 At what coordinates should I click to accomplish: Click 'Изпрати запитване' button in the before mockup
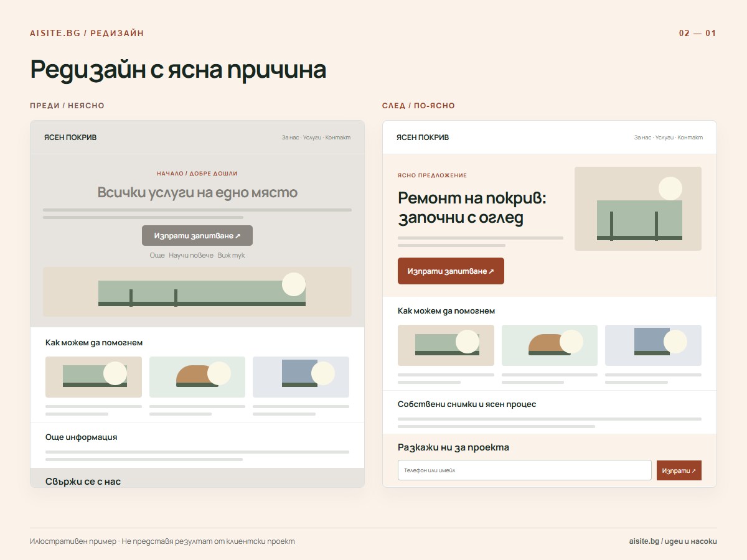pos(197,236)
